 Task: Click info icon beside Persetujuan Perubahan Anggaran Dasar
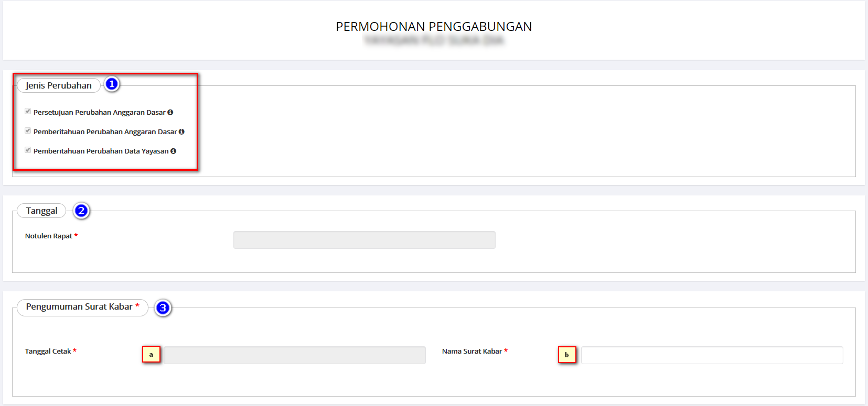pos(170,113)
